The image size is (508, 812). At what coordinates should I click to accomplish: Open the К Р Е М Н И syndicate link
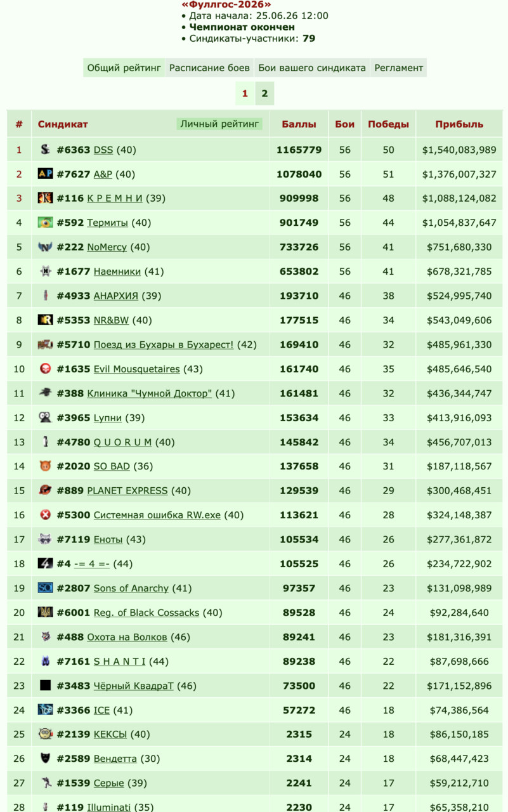click(x=115, y=199)
